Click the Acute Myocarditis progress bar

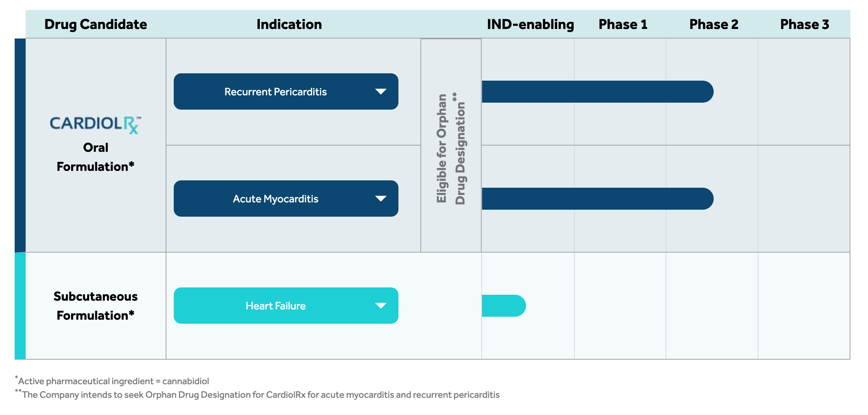point(597,199)
